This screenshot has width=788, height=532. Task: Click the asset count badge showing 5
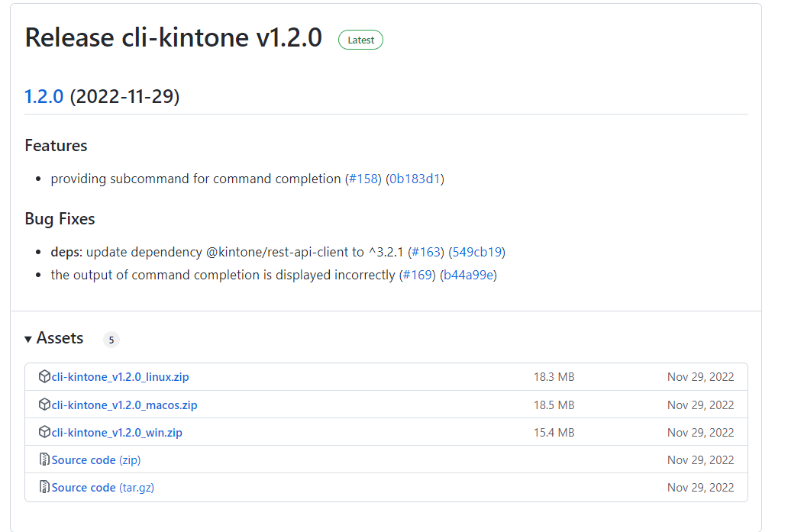click(111, 339)
